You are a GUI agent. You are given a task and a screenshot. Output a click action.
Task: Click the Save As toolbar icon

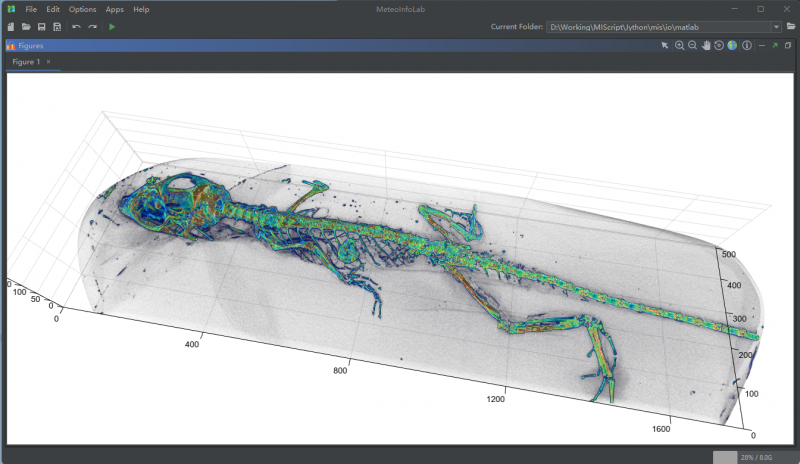(x=57, y=26)
